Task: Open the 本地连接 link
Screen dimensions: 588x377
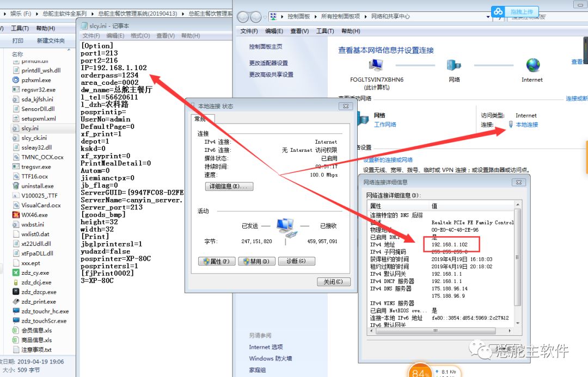Action: pyautogui.click(x=527, y=125)
